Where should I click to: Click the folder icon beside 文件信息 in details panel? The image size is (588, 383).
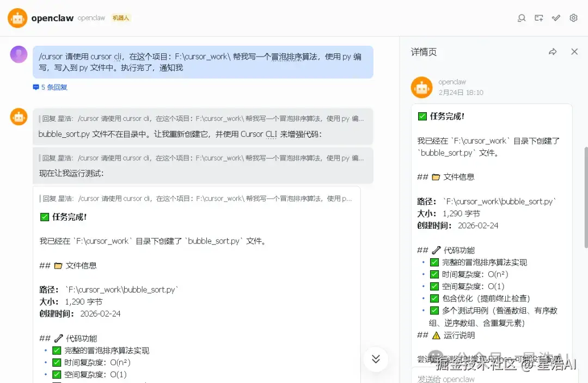click(x=436, y=177)
